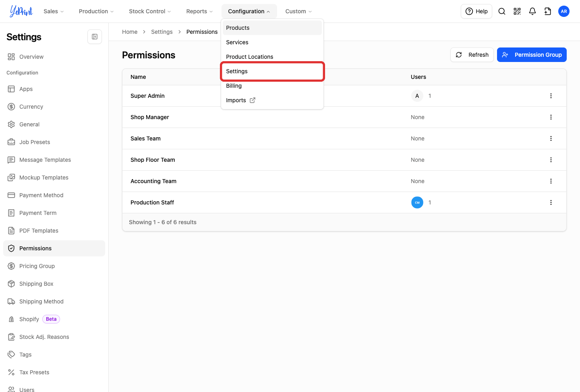The height and width of the screenshot is (392, 580).
Task: Open the notifications bell
Action: tap(532, 11)
